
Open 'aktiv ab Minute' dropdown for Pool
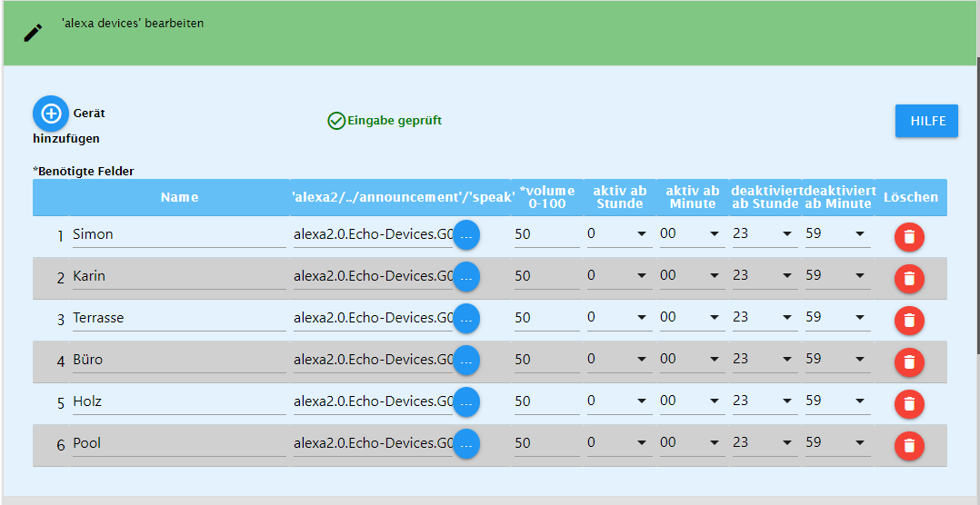(692, 443)
